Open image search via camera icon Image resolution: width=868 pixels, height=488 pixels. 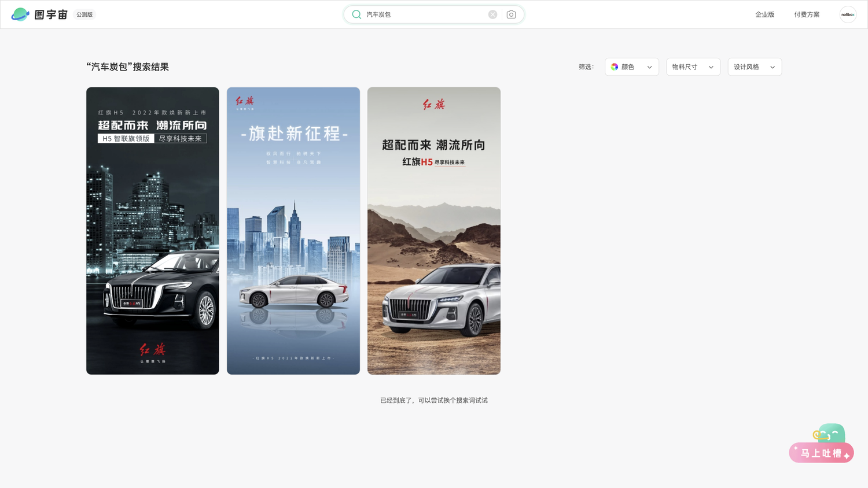pyautogui.click(x=511, y=14)
